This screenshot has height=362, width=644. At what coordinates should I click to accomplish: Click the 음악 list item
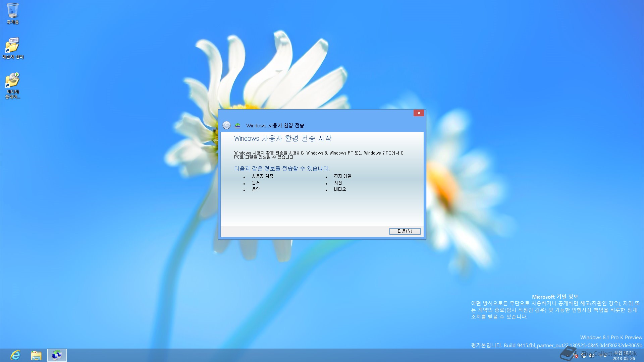[256, 189]
